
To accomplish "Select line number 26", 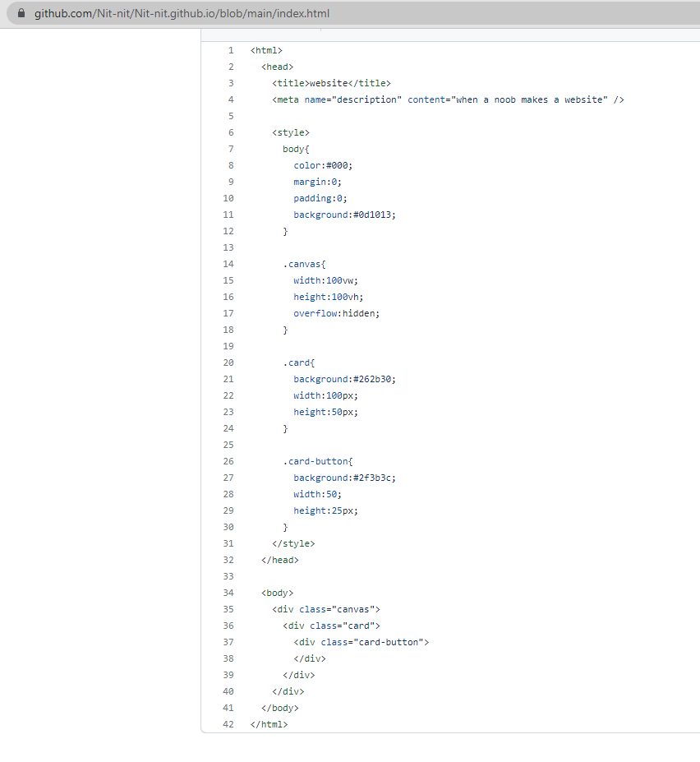I will coord(228,462).
